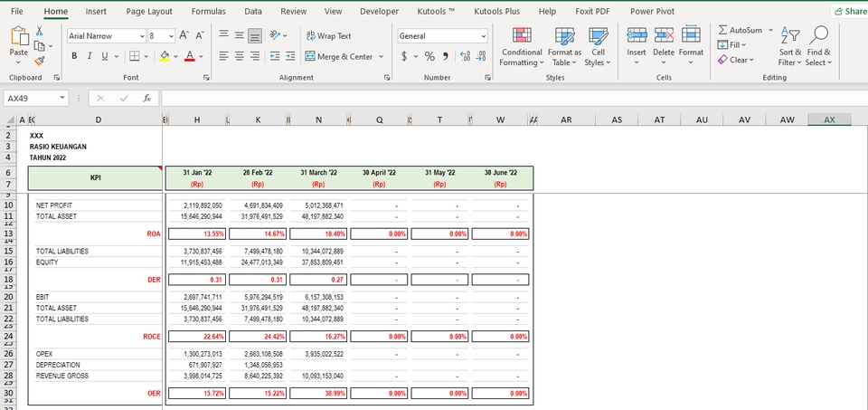The width and height of the screenshot is (868, 410).
Task: Click the AutoSum button
Action: (740, 31)
